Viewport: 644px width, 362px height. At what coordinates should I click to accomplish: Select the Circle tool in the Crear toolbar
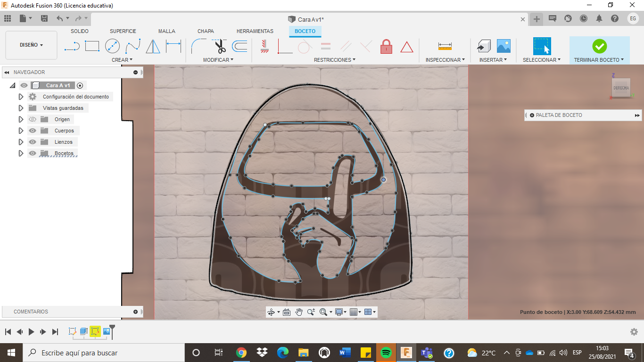pyautogui.click(x=113, y=45)
